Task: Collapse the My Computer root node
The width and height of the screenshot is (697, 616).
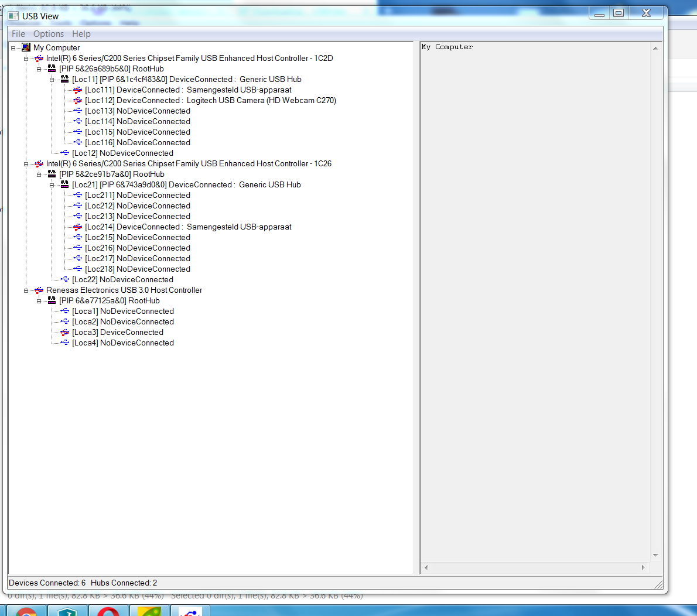Action: [x=13, y=48]
